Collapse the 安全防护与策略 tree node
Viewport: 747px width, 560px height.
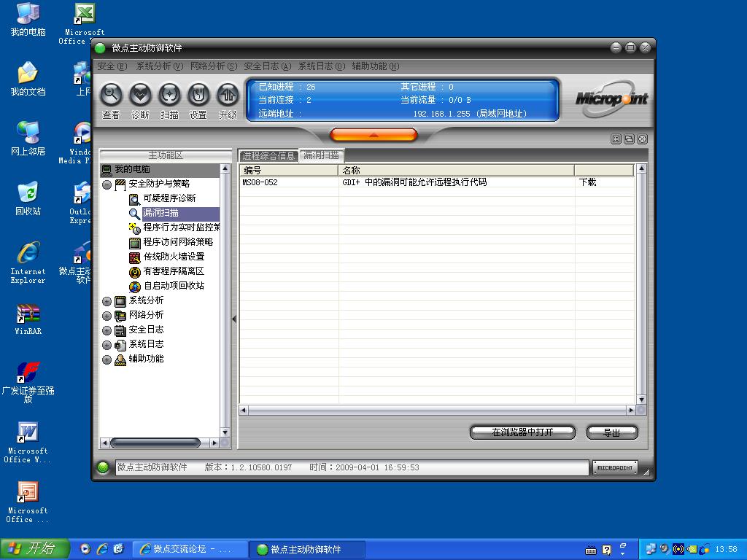point(107,184)
